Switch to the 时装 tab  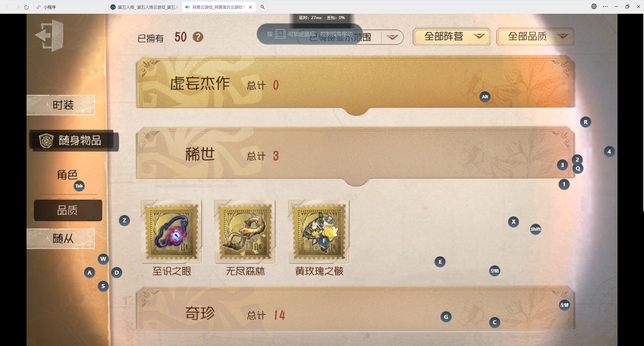coord(61,105)
